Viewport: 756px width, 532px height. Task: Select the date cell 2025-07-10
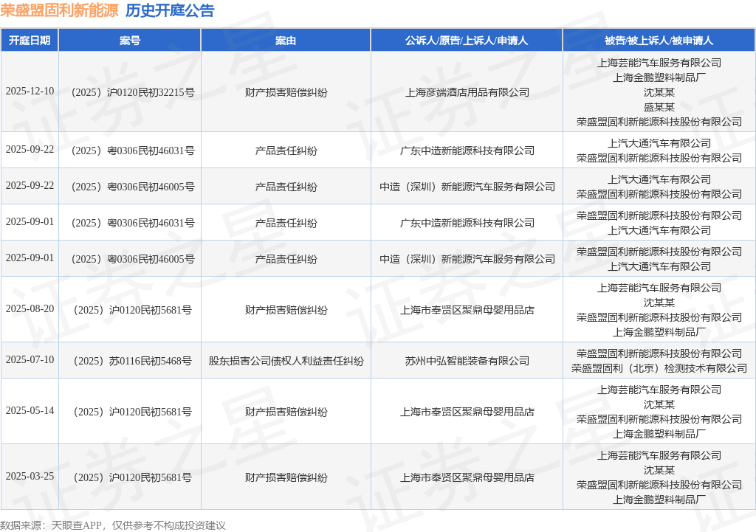click(x=30, y=359)
